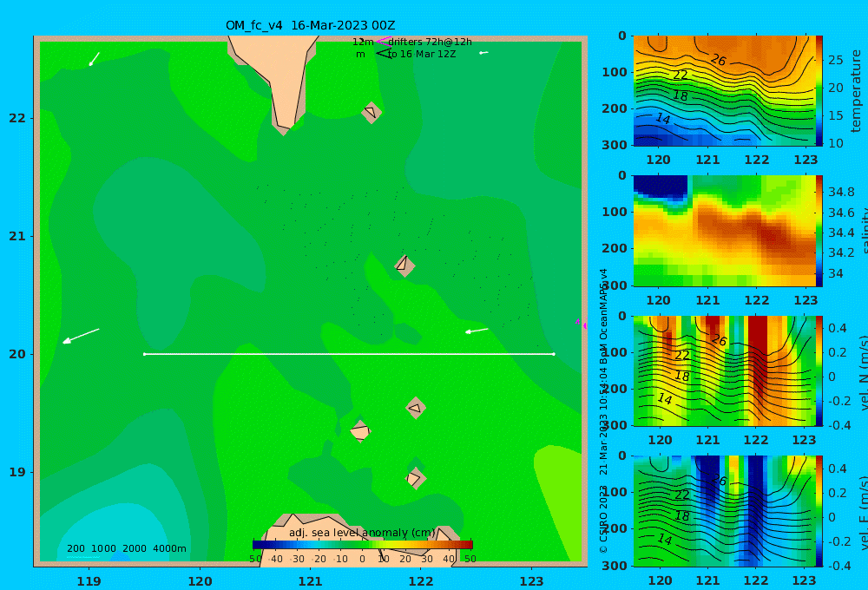Screen dimensions: 868x590
Task: Click the '26' contour label in the temperature panel
Action: click(718, 60)
